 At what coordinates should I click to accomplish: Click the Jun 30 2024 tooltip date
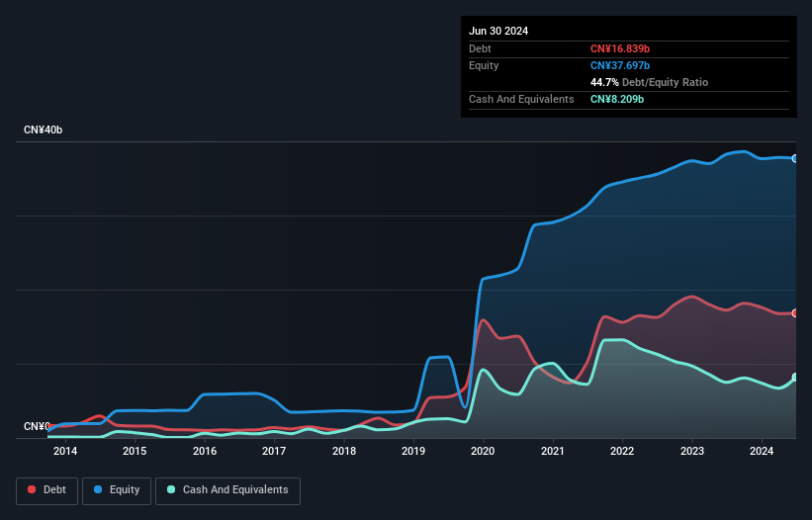coord(498,31)
